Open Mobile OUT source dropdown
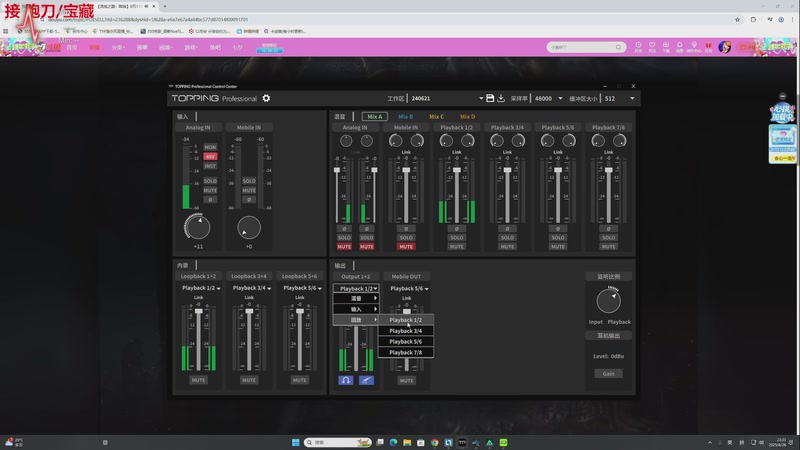800x450 pixels. (409, 288)
